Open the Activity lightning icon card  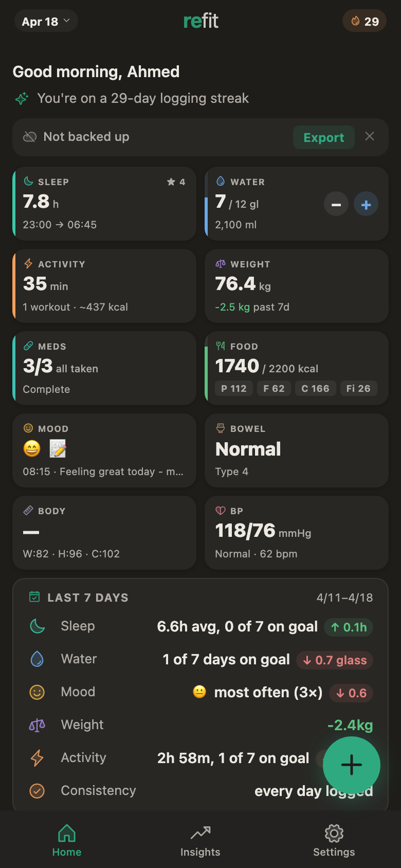click(104, 286)
